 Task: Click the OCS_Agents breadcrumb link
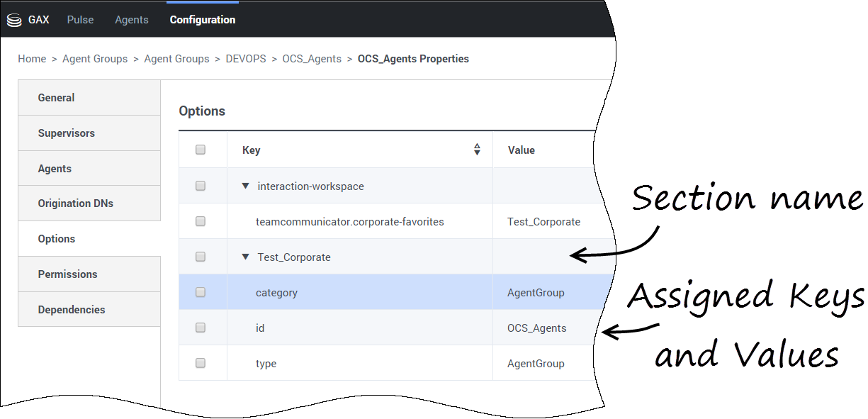point(312,59)
